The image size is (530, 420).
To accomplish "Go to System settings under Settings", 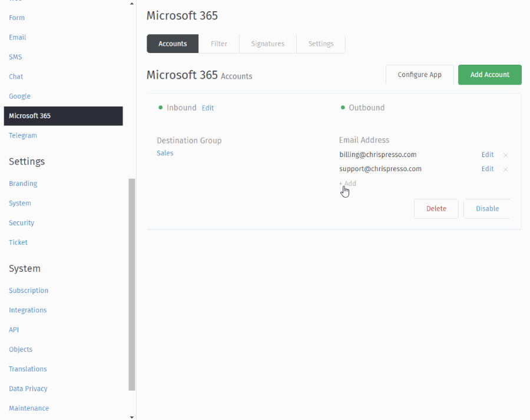I will 20,203.
